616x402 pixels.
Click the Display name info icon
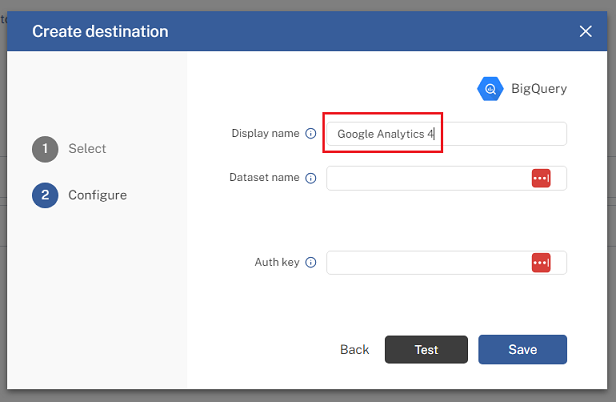(x=311, y=134)
